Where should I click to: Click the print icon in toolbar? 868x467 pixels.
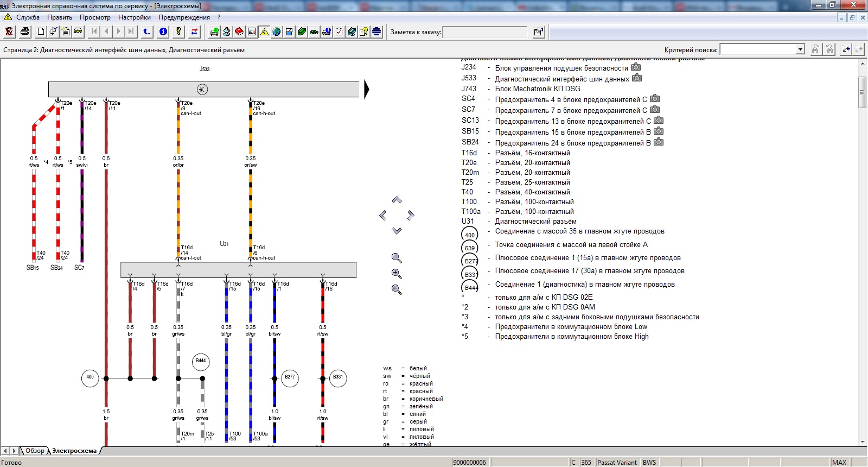[x=25, y=31]
